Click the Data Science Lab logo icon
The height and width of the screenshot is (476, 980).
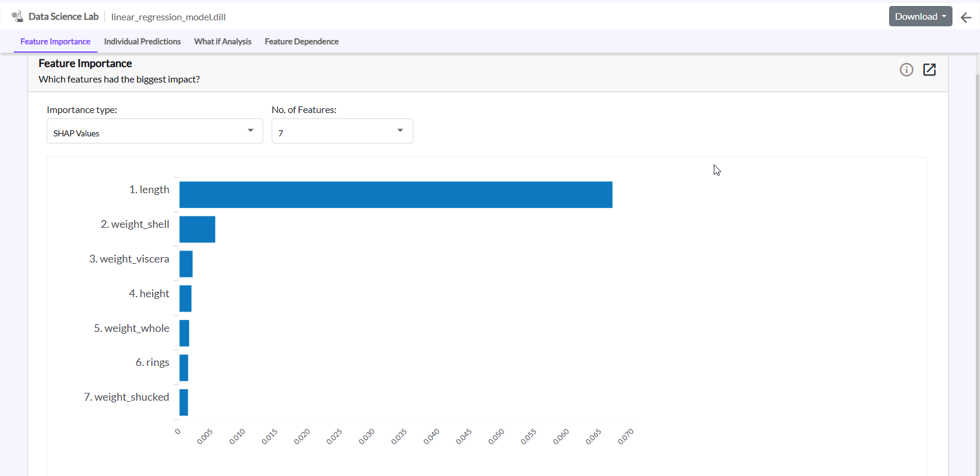(x=17, y=17)
